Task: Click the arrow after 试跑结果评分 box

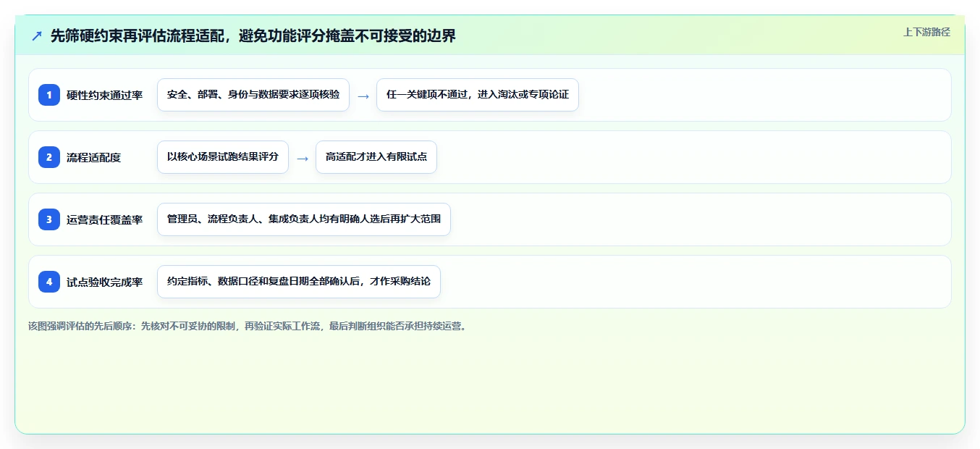Action: pyautogui.click(x=303, y=158)
